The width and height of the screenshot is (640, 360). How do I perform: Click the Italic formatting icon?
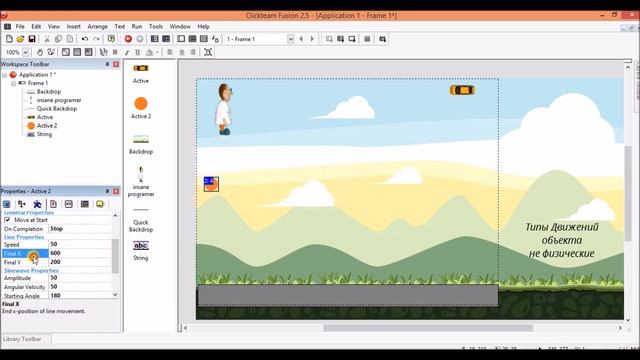[x=127, y=52]
